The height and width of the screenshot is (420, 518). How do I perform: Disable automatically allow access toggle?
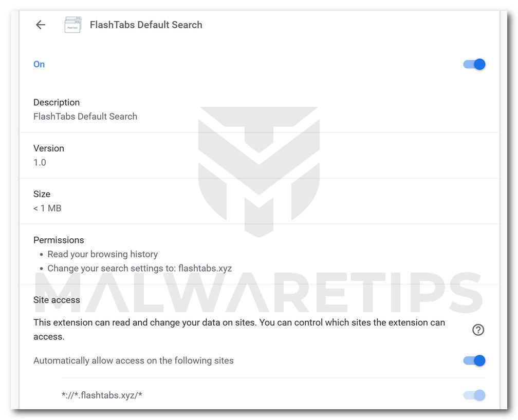(474, 360)
